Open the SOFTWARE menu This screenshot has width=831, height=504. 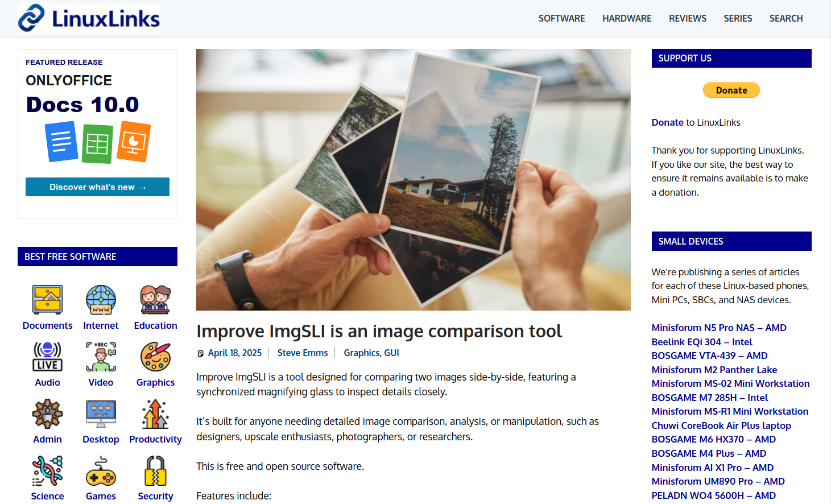coord(561,18)
